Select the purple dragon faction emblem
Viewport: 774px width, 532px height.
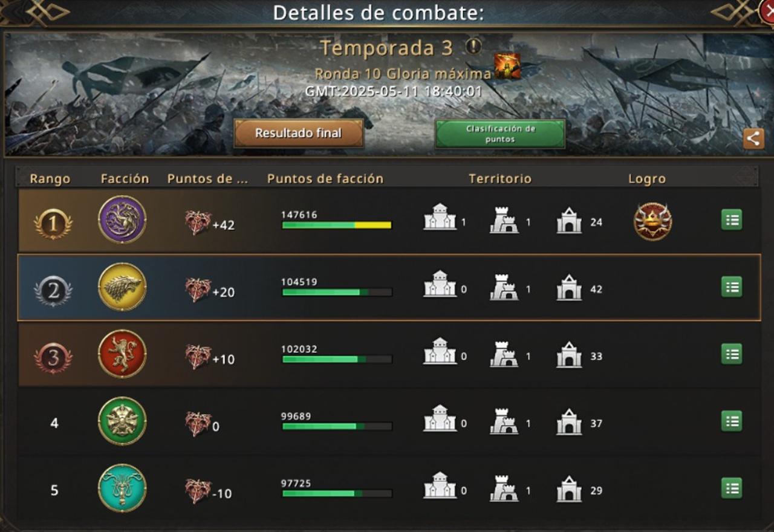pos(122,219)
